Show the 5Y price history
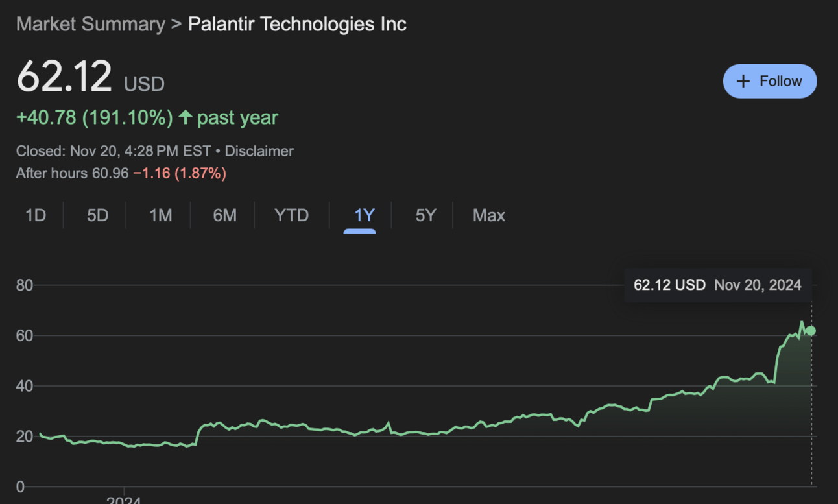This screenshot has height=504, width=838. 425,215
